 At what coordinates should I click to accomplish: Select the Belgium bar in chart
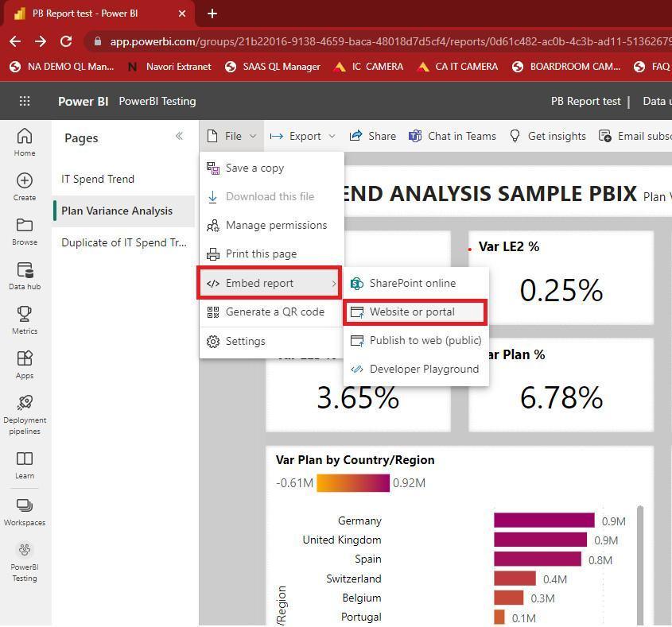tap(509, 598)
